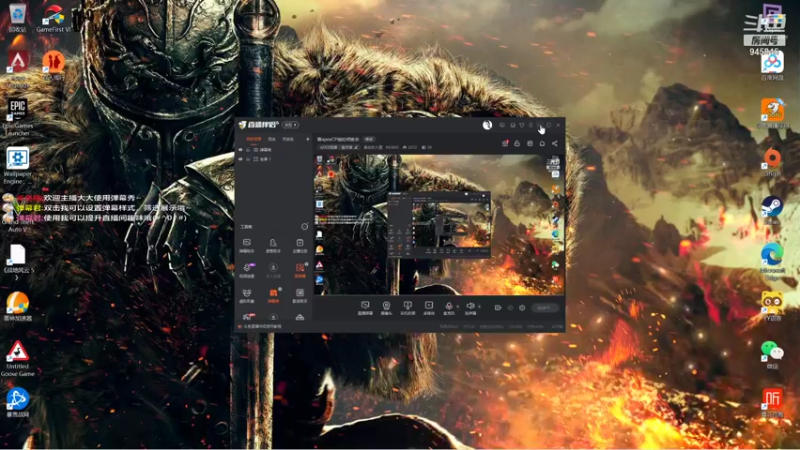
Task: Open the mode dropdown badge beside app logo
Action: click(290, 125)
